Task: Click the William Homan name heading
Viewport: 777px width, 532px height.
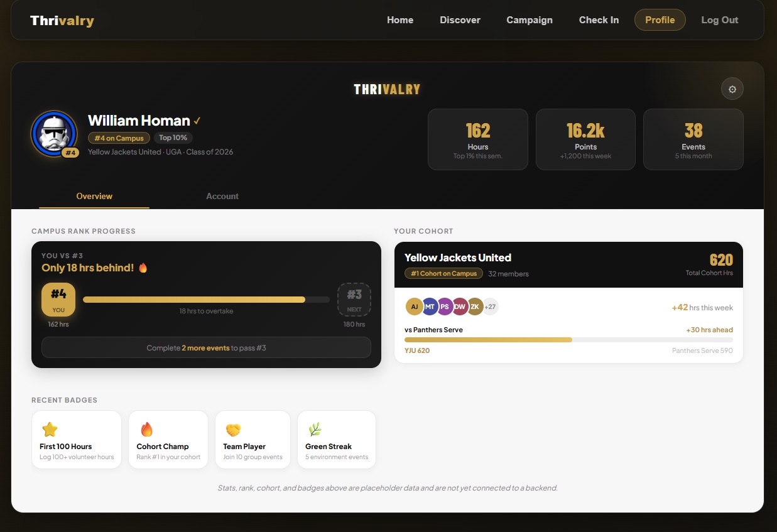Action: click(139, 121)
